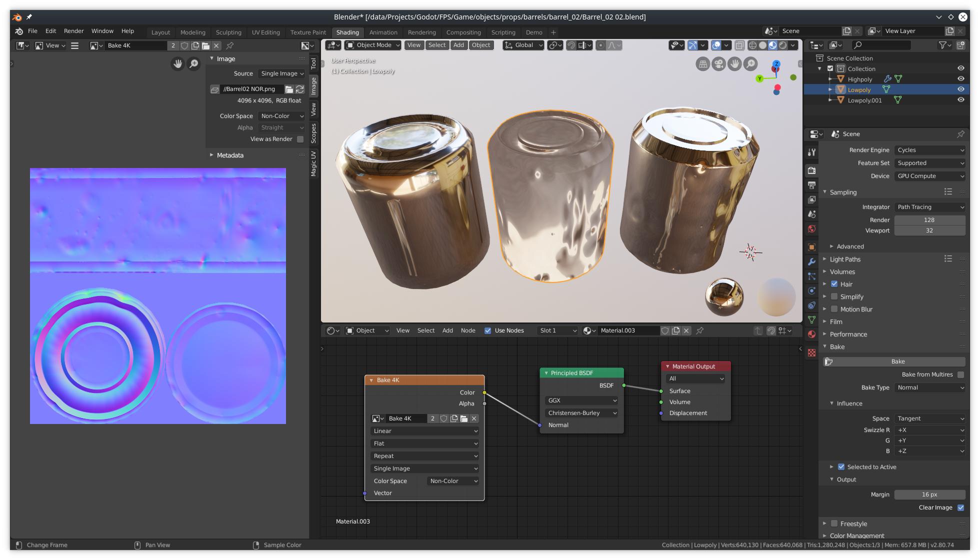Enable Bake from Multires checkbox
The image size is (980, 560).
960,374
